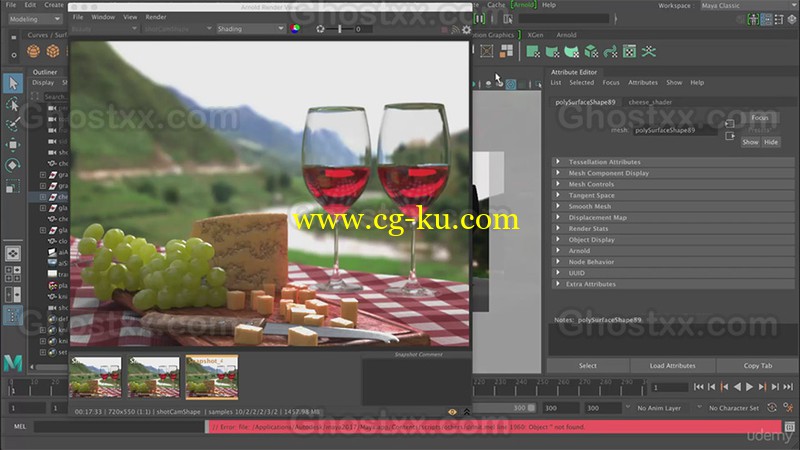800x450 pixels.
Task: Click the green curved arrow shelf icon
Action: [x=610, y=52]
